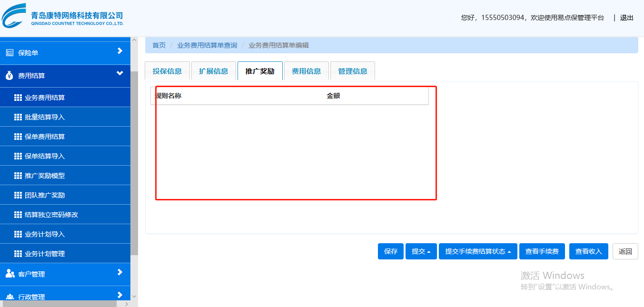The image size is (644, 307).
Task: Click the 退出 logout link
Action: click(x=627, y=18)
